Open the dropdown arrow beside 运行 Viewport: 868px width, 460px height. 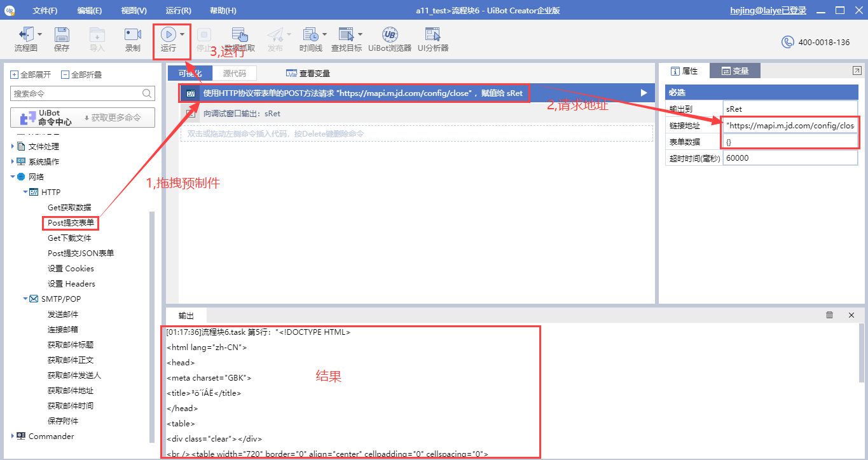(x=183, y=34)
